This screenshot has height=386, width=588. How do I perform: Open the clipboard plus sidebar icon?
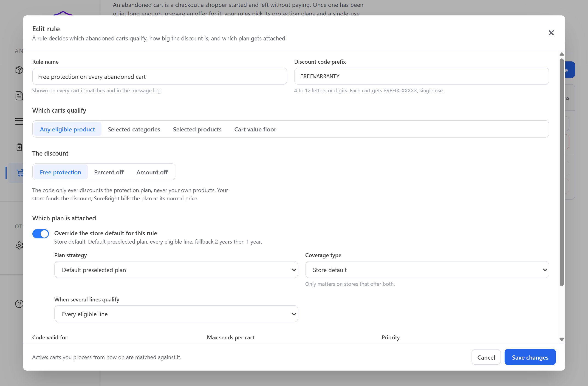[19, 147]
